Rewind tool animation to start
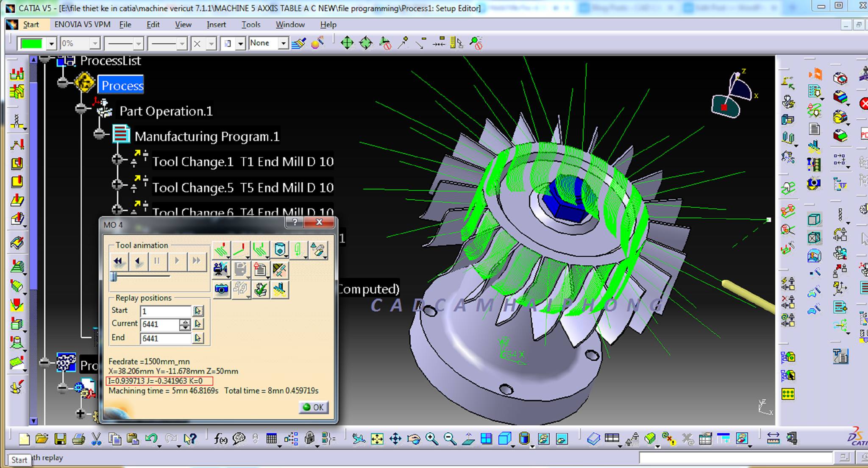 (x=118, y=261)
